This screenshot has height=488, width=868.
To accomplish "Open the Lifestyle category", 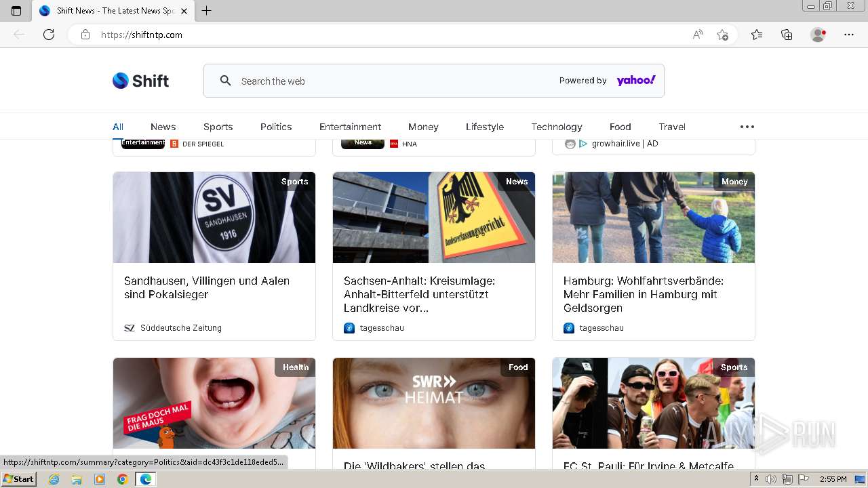I will point(485,127).
